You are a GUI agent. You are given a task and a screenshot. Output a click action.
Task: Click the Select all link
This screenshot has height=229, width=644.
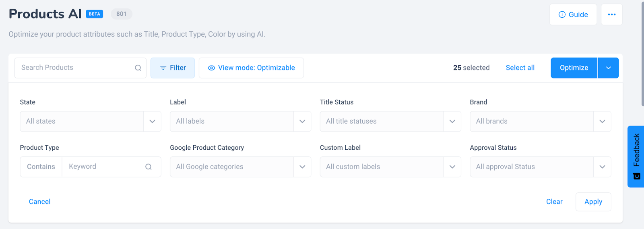(520, 68)
